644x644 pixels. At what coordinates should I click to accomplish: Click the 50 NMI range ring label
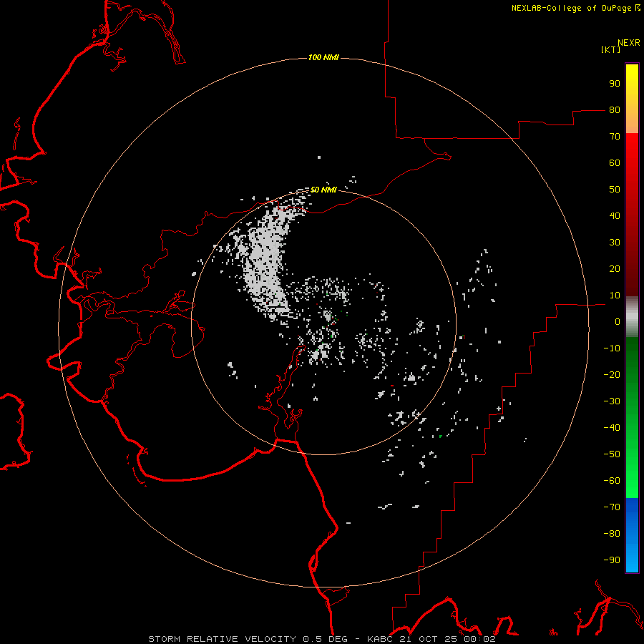click(x=323, y=190)
